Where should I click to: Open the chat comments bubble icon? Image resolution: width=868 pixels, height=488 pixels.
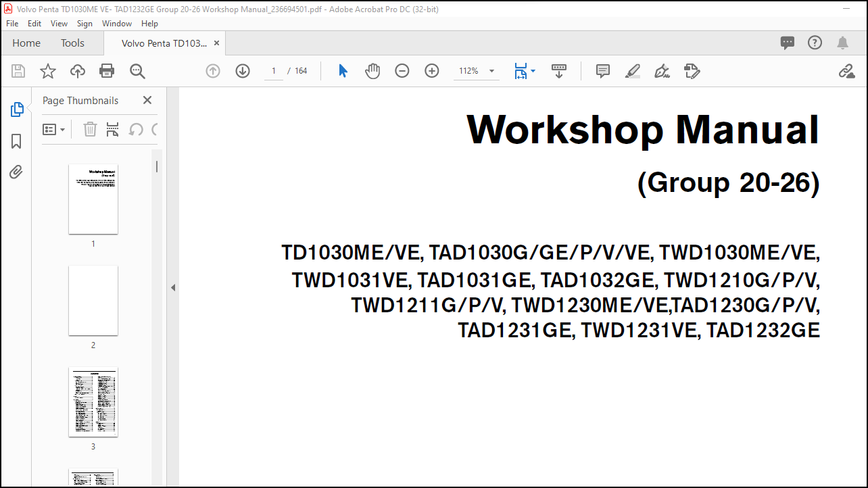[x=788, y=43]
